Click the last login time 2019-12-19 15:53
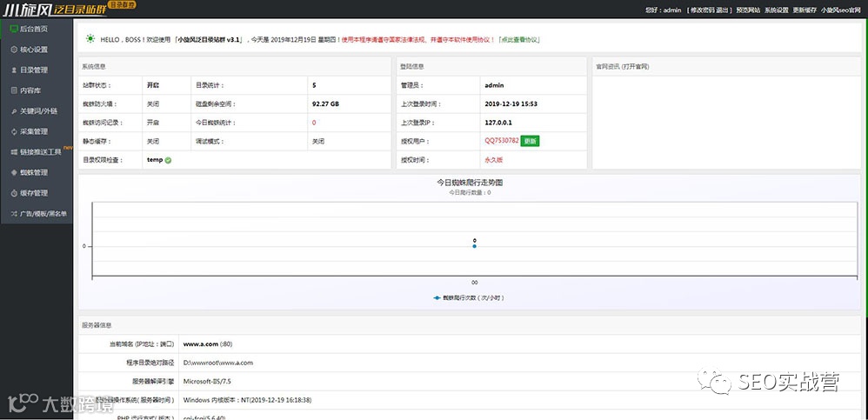Screen dimensions: 868x420 click(x=511, y=104)
